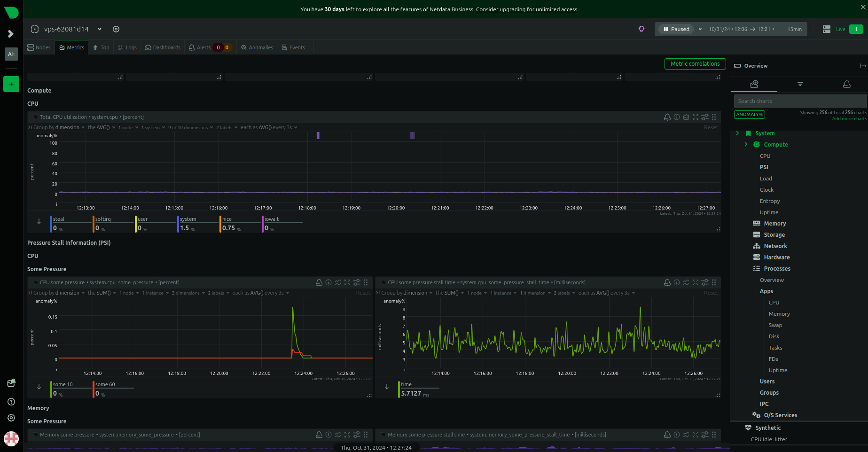This screenshot has width=868, height=452.
Task: Open settings sliders on CPU stall time chart
Action: (705, 282)
